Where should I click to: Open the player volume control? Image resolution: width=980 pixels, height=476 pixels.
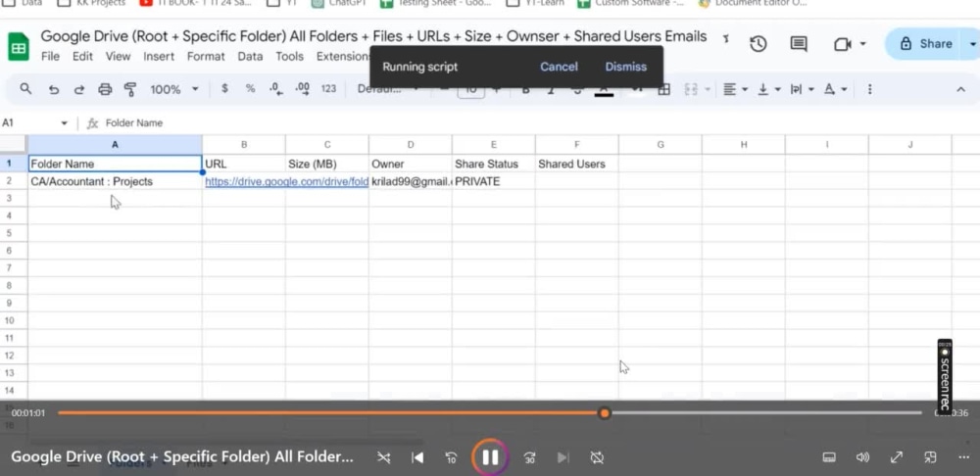click(x=862, y=457)
